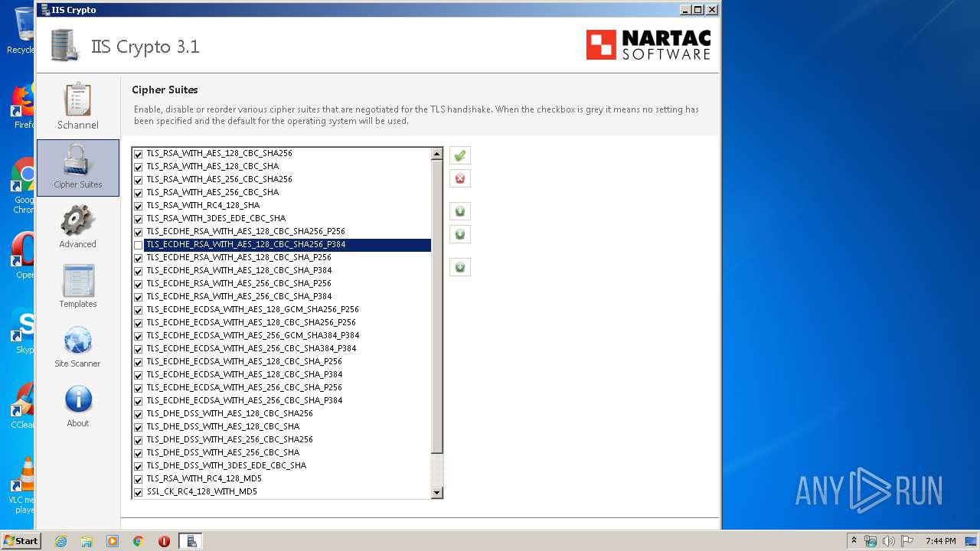Select TLS_ECDHE_RSA_WITH_AES_128_CBC_SHA_P384 row text
The image size is (980, 551).
pyautogui.click(x=239, y=270)
